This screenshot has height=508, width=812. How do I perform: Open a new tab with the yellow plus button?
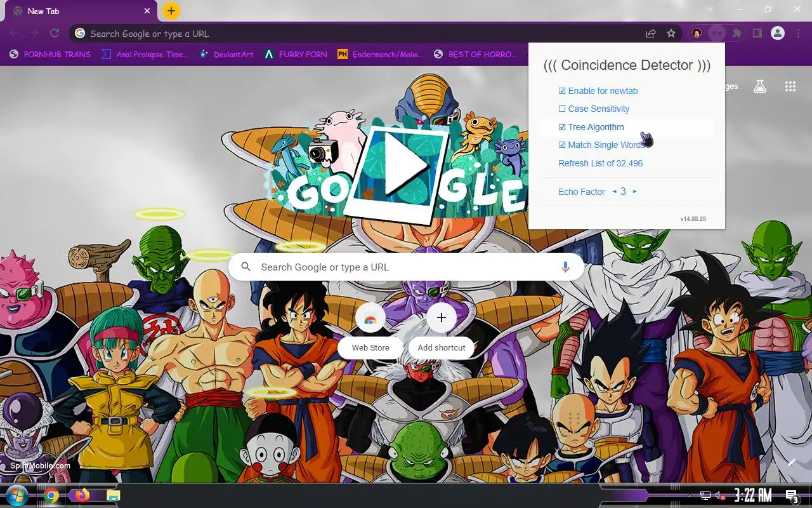click(171, 11)
